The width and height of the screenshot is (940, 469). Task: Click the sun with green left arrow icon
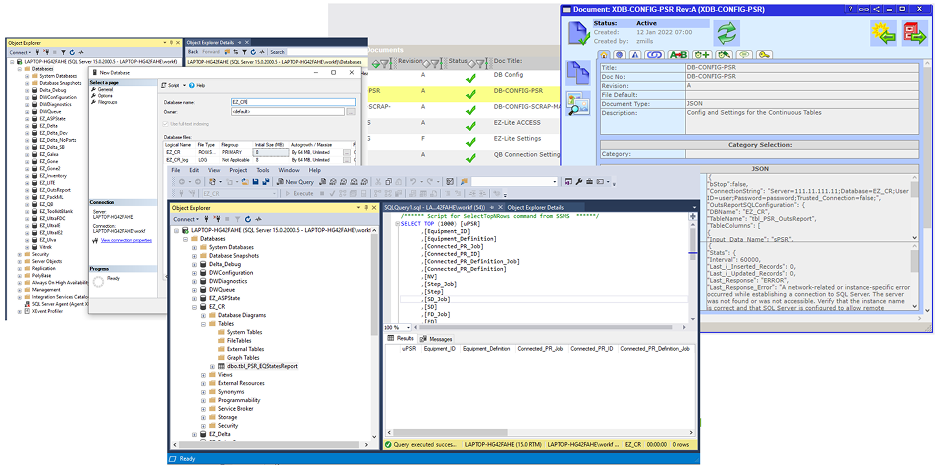[x=884, y=32]
